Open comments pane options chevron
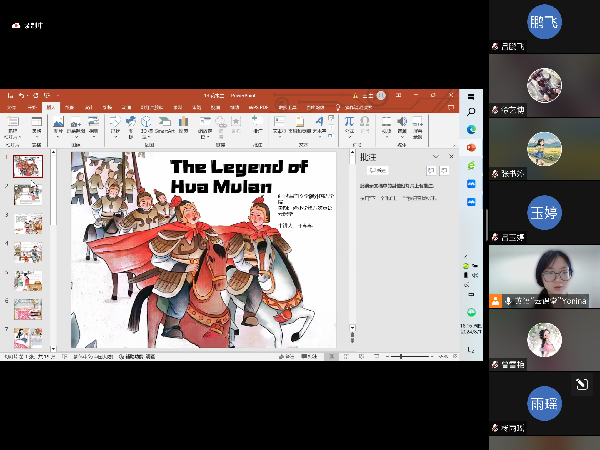Screen dimensions: 600x450 point(435,157)
